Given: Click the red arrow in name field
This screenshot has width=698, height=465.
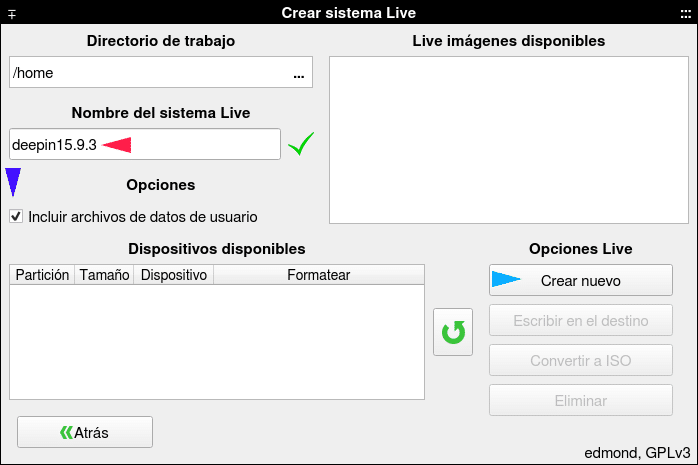Looking at the screenshot, I should click(x=117, y=145).
